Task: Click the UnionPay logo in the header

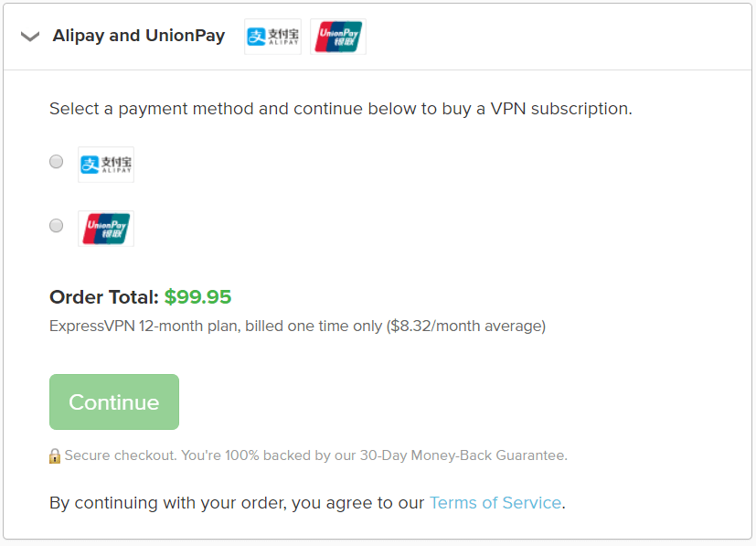Action: tap(338, 37)
